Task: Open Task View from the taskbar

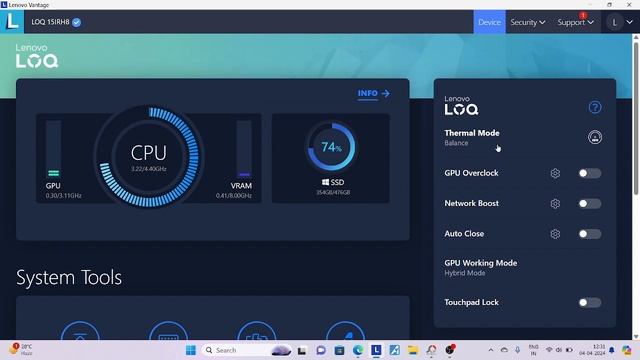Action: (302, 350)
